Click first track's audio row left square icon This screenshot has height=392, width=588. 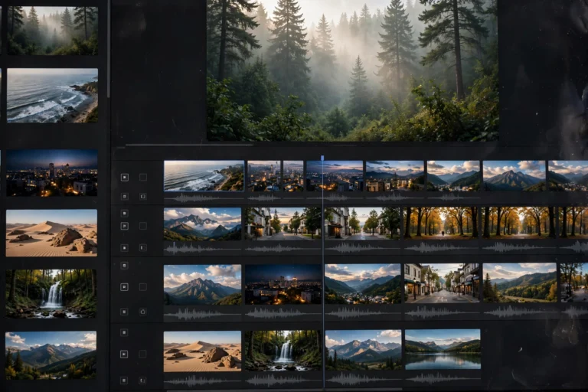(125, 196)
